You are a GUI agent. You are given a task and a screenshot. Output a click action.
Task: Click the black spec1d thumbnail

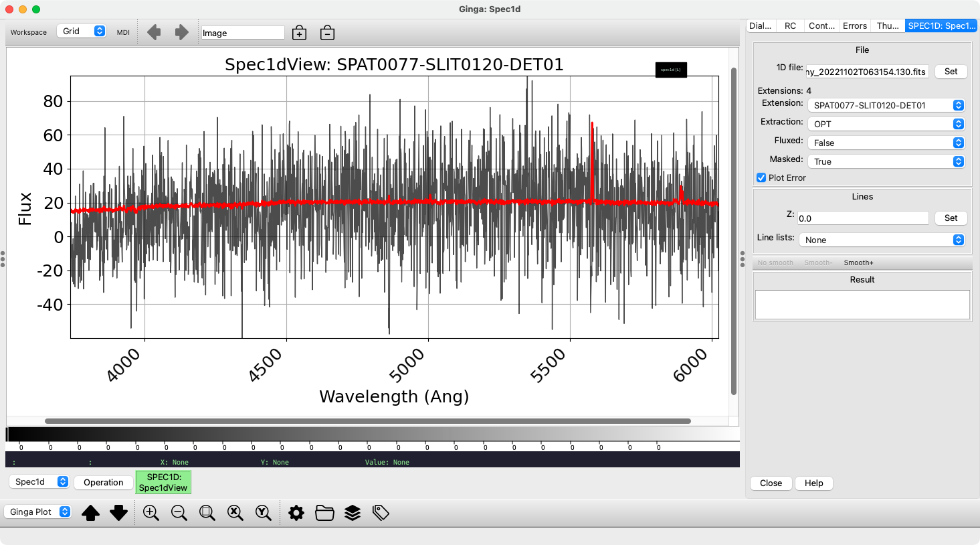[x=671, y=70]
